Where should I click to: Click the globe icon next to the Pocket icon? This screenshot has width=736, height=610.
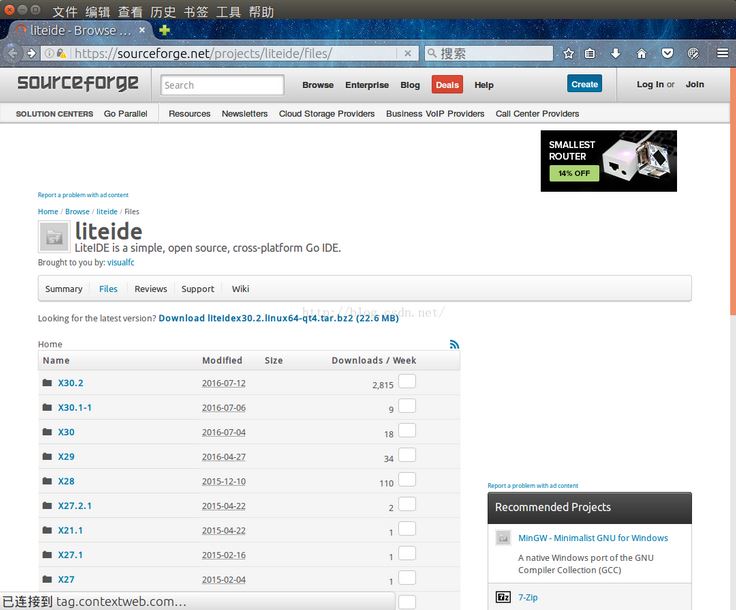pyautogui.click(x=693, y=53)
